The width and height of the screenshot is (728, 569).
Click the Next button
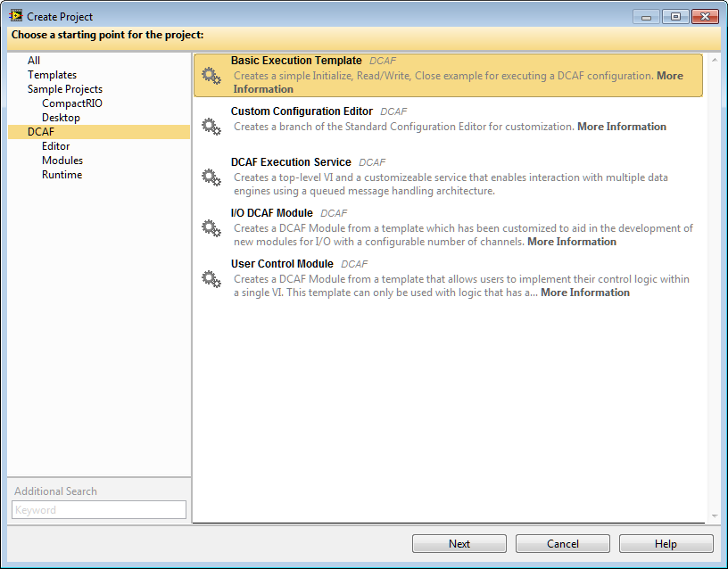pyautogui.click(x=459, y=543)
